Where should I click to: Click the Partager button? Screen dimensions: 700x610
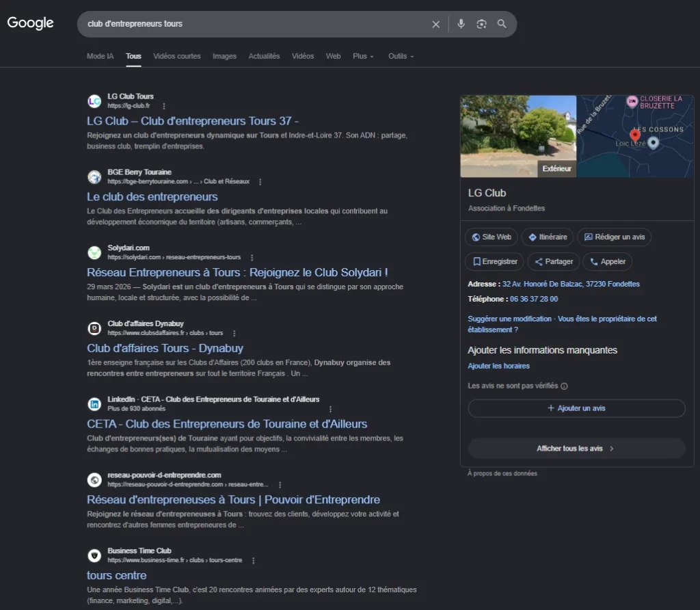(x=554, y=262)
